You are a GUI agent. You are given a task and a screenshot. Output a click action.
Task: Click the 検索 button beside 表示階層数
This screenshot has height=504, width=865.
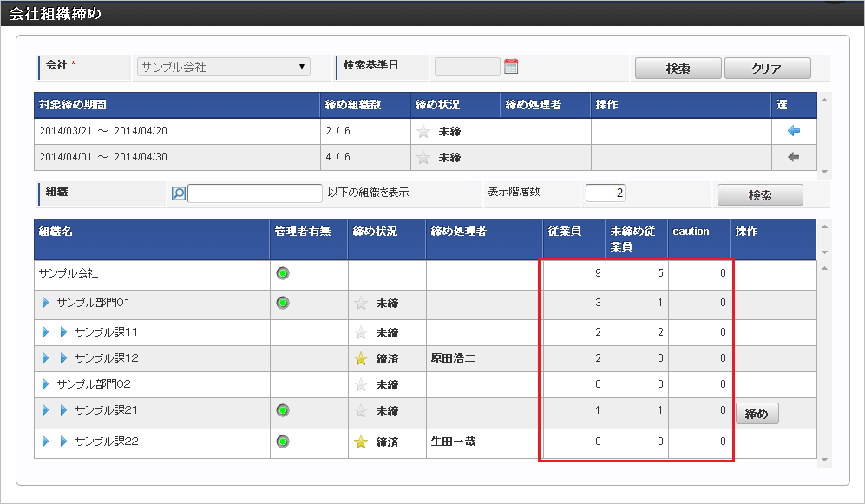760,194
